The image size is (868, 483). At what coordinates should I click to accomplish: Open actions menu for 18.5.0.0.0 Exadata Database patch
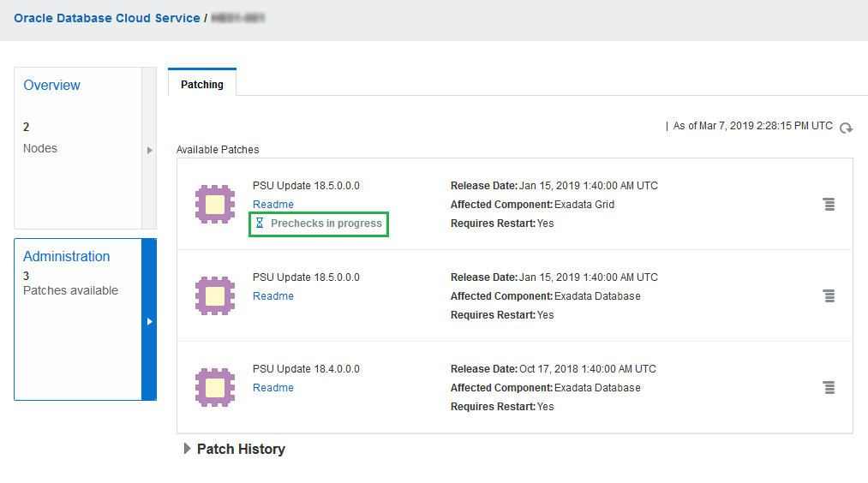(x=829, y=295)
